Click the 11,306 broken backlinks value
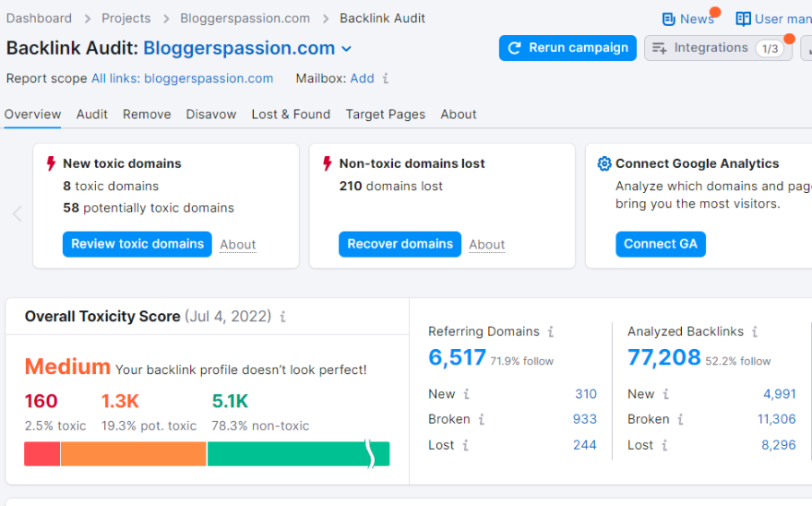This screenshot has height=506, width=812. (x=776, y=419)
